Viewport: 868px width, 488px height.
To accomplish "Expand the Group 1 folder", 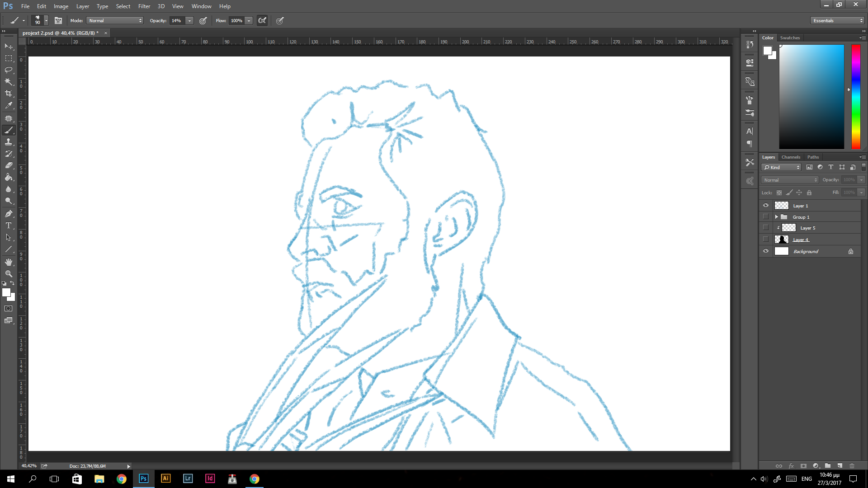I will (x=777, y=217).
